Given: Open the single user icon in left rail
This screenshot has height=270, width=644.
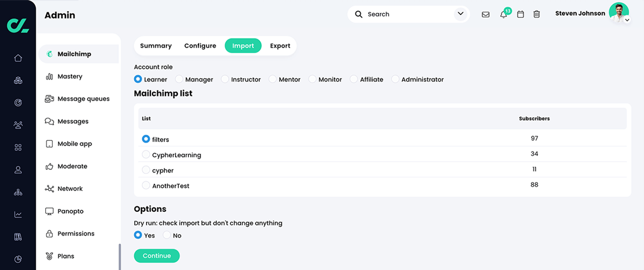Looking at the screenshot, I should [x=18, y=170].
